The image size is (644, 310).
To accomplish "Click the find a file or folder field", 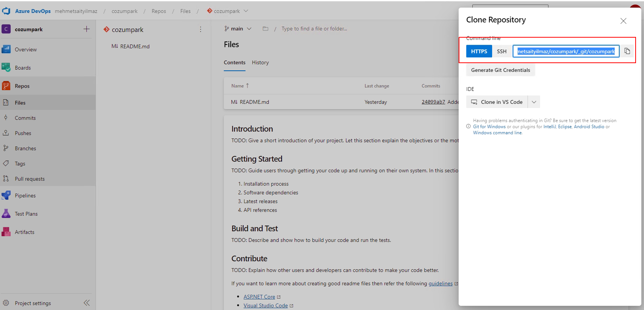I will click(314, 29).
